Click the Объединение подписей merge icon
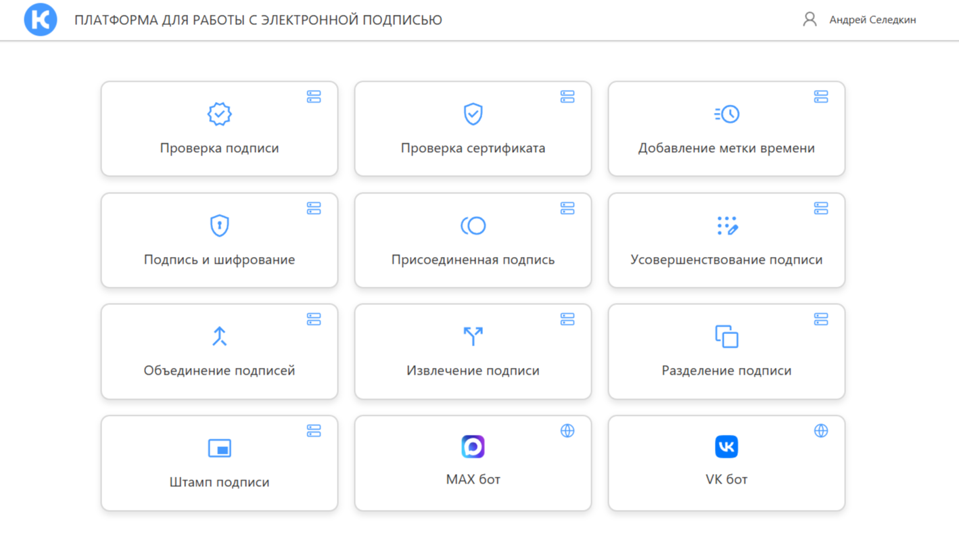 219,336
